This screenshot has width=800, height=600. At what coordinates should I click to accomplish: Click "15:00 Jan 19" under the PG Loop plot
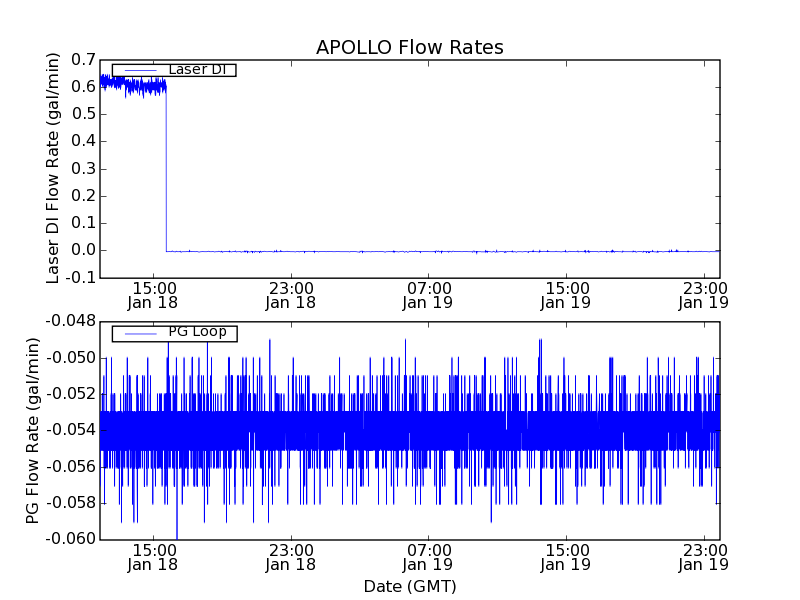[566, 558]
